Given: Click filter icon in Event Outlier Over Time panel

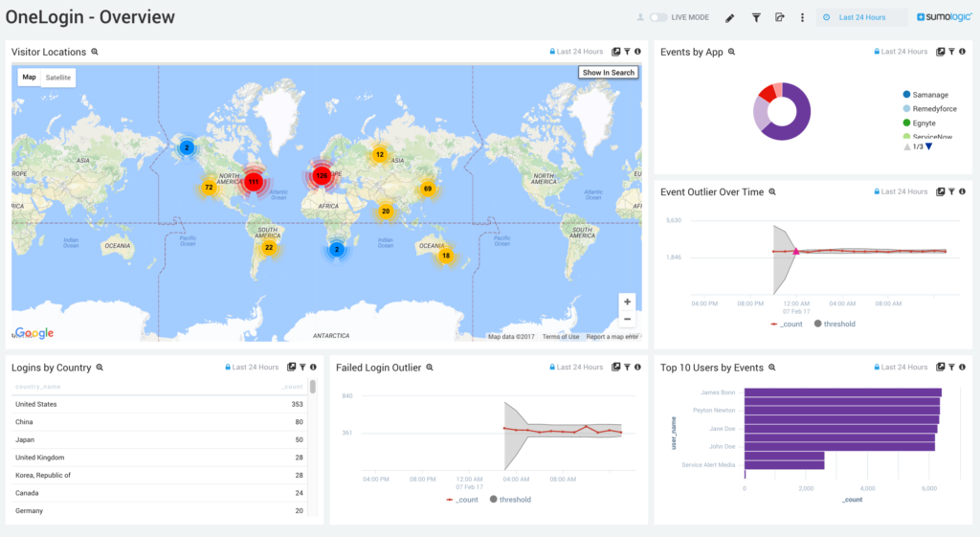Looking at the screenshot, I should (x=951, y=191).
